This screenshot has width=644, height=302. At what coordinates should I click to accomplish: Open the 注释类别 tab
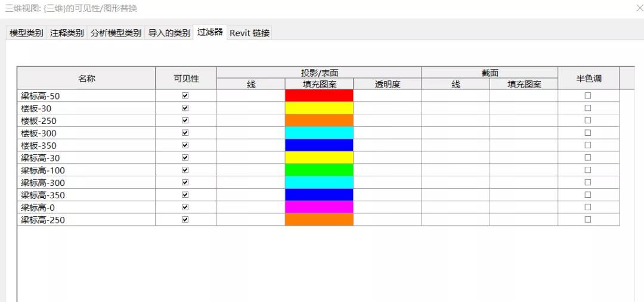coord(67,33)
